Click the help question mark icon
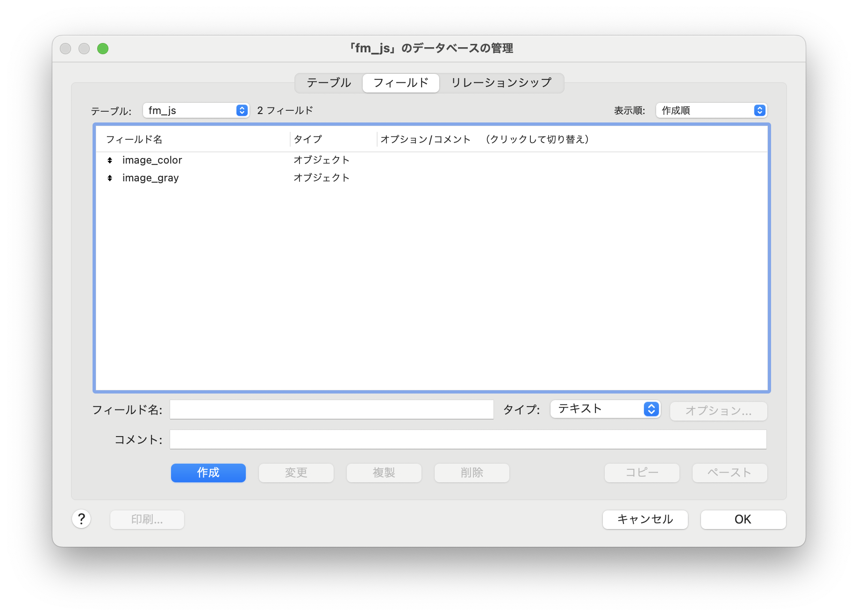The width and height of the screenshot is (858, 616). [x=82, y=519]
